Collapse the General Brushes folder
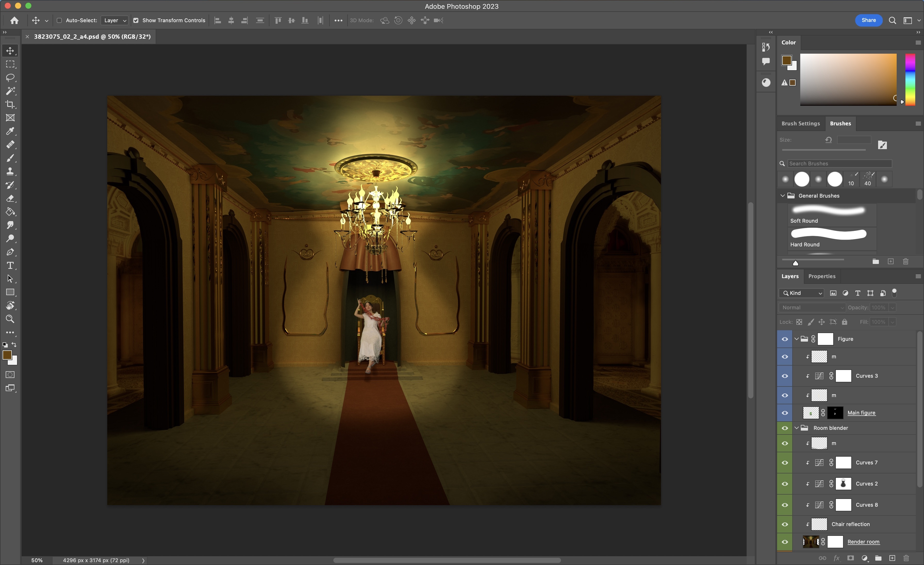The height and width of the screenshot is (565, 924). click(x=783, y=196)
